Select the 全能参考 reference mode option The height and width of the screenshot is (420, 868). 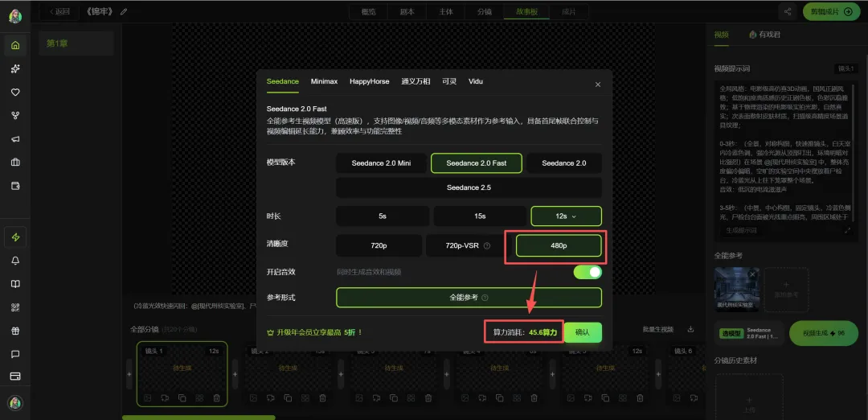tap(469, 298)
